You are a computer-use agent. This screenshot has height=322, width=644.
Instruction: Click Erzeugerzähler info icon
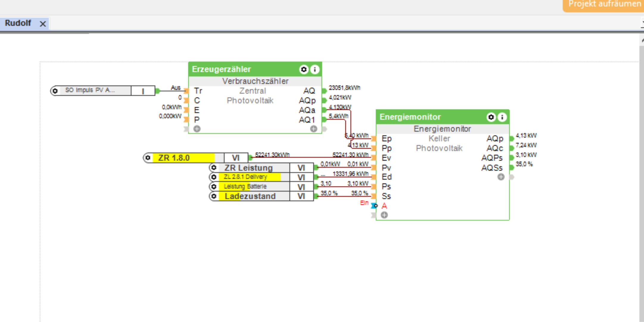pyautogui.click(x=315, y=69)
